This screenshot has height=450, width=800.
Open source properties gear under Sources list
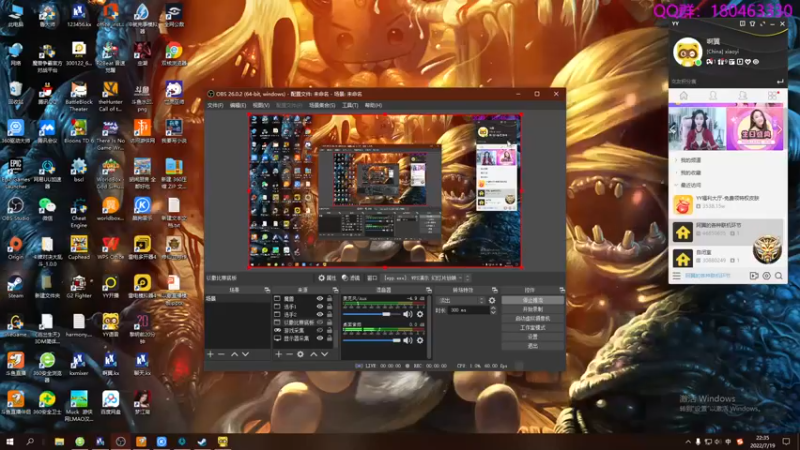click(x=301, y=354)
